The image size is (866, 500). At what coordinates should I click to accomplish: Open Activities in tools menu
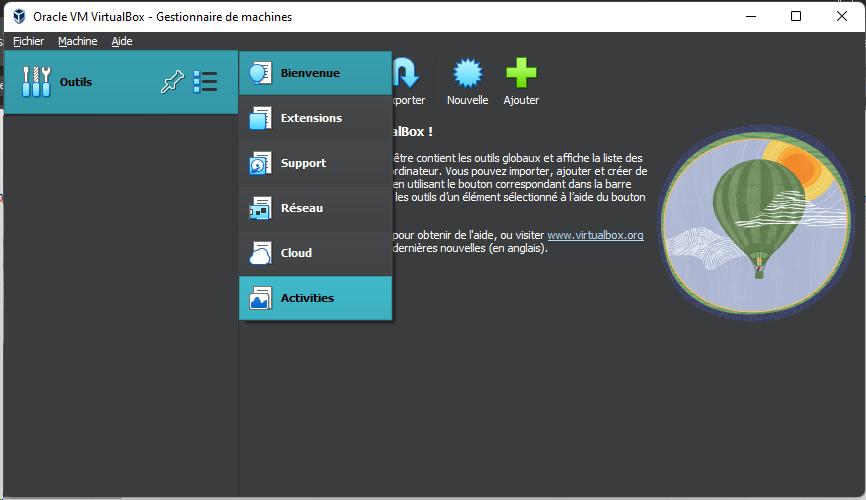click(315, 298)
